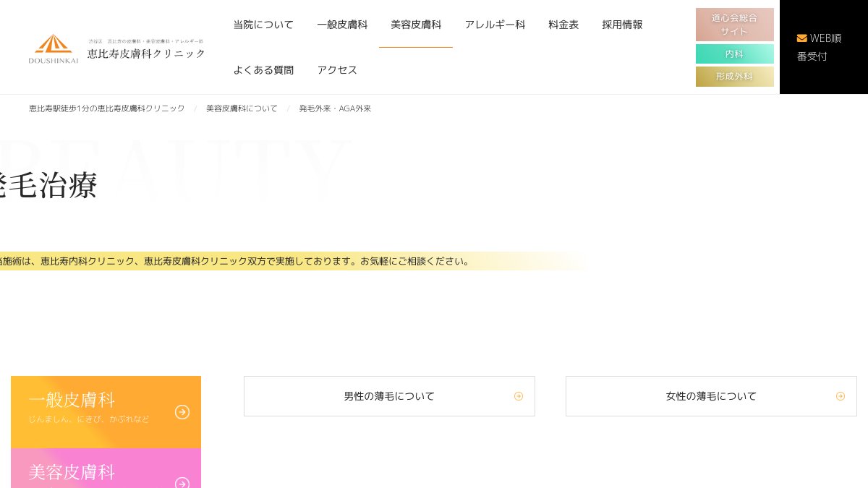
Task: Open the 一般皮膚科 navigation item
Action: point(342,25)
